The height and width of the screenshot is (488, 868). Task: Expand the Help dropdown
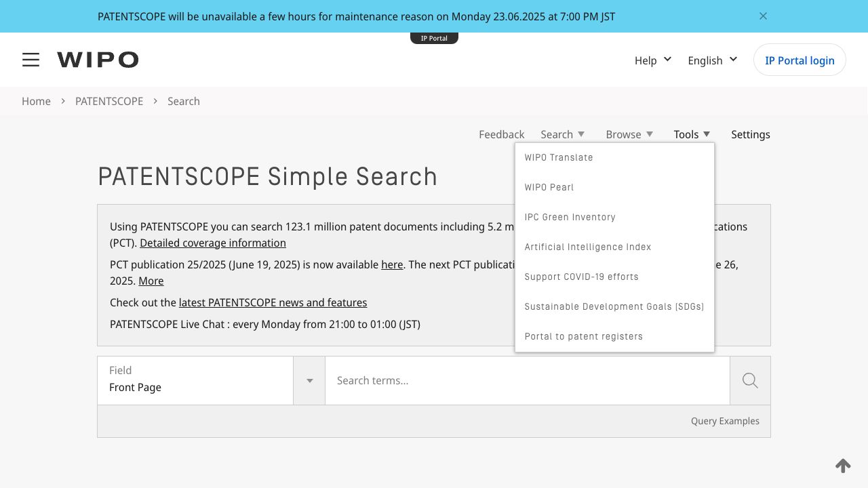click(x=652, y=60)
